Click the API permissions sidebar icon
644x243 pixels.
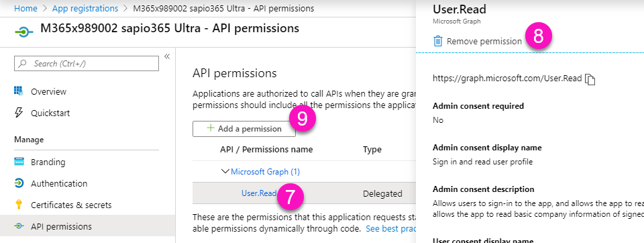[x=19, y=226]
